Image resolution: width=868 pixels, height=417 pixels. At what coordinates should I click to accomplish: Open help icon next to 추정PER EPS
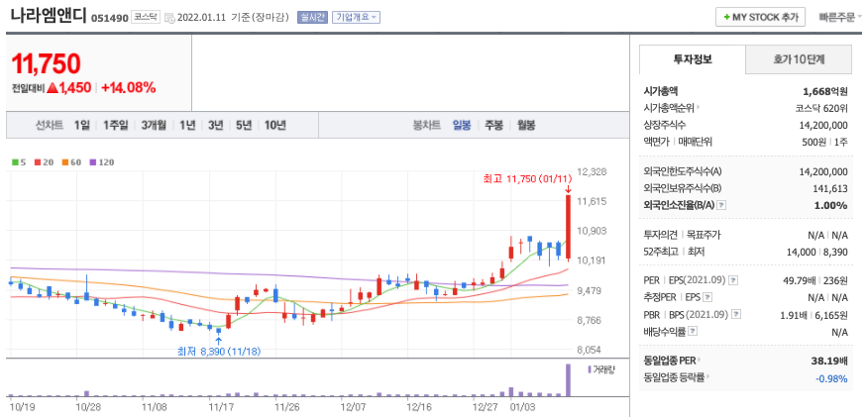tap(707, 297)
